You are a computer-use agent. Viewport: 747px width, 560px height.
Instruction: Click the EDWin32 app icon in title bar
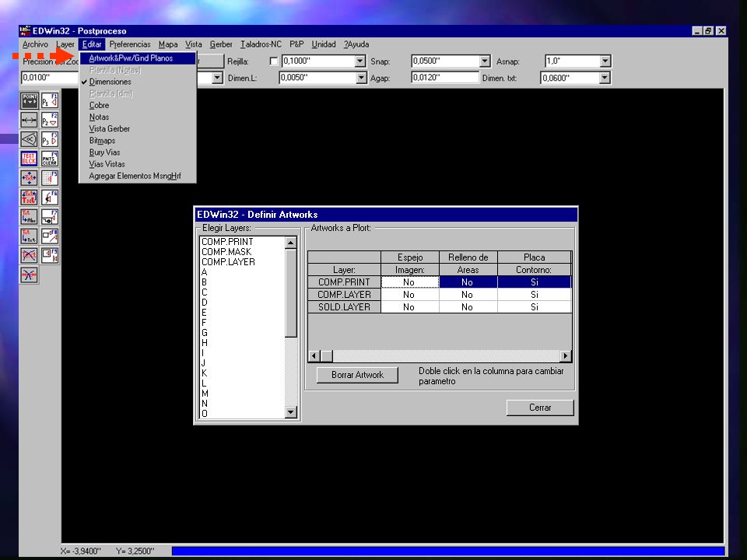(25, 31)
